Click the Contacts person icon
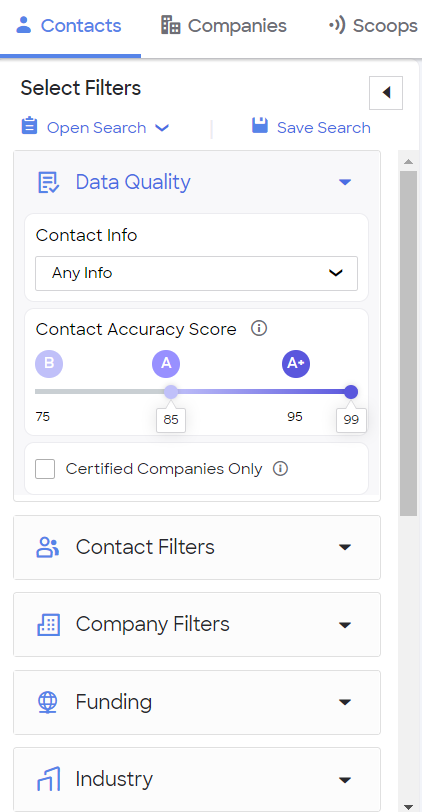This screenshot has height=812, width=422. 24,25
